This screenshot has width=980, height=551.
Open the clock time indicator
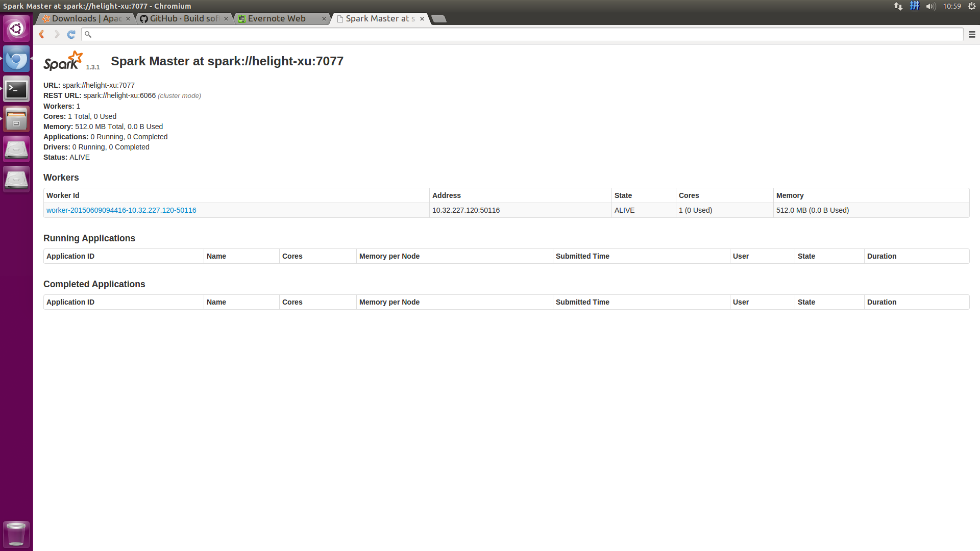(952, 6)
